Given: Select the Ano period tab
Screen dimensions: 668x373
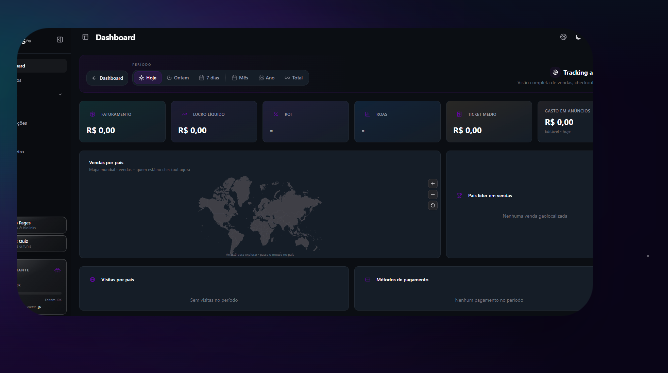Looking at the screenshot, I should click(x=267, y=78).
